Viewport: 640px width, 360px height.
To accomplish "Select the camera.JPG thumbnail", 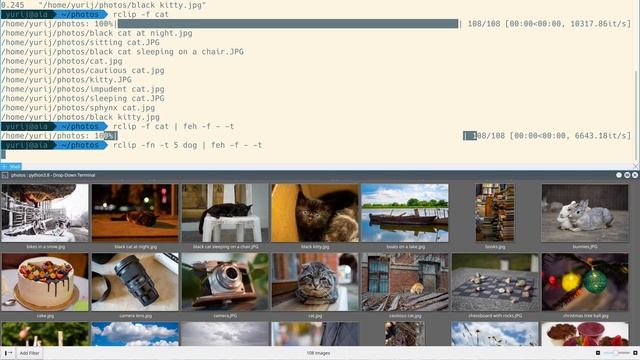I will [x=225, y=282].
